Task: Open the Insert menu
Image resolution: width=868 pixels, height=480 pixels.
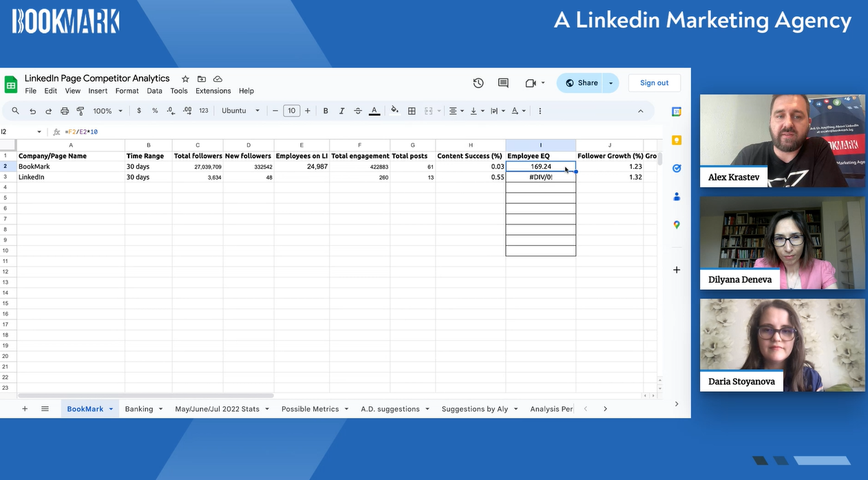Action: pos(98,91)
